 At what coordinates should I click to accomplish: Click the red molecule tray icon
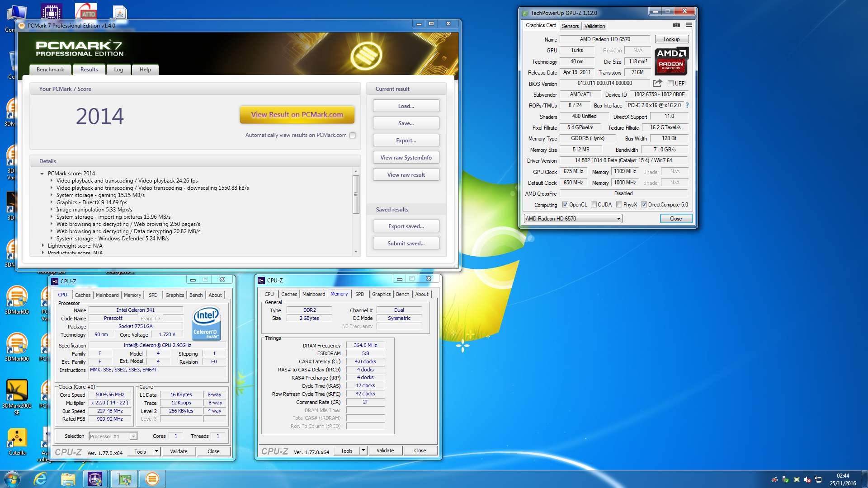pos(775,479)
